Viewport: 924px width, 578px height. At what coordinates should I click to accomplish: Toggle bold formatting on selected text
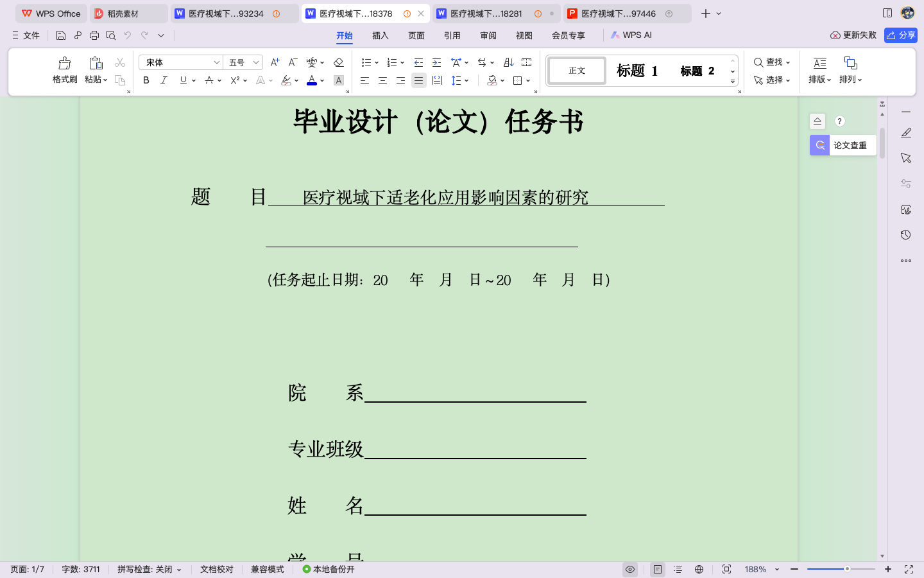pyautogui.click(x=146, y=80)
